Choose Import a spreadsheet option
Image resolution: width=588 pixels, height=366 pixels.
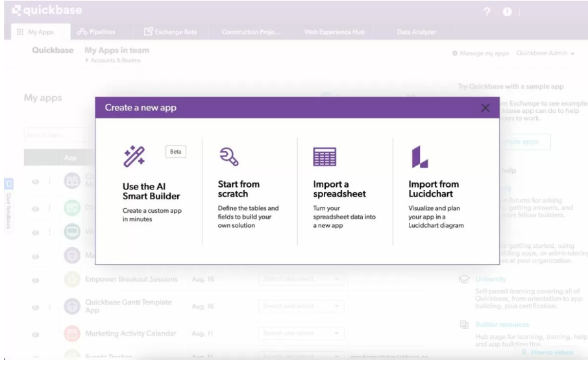(339, 189)
